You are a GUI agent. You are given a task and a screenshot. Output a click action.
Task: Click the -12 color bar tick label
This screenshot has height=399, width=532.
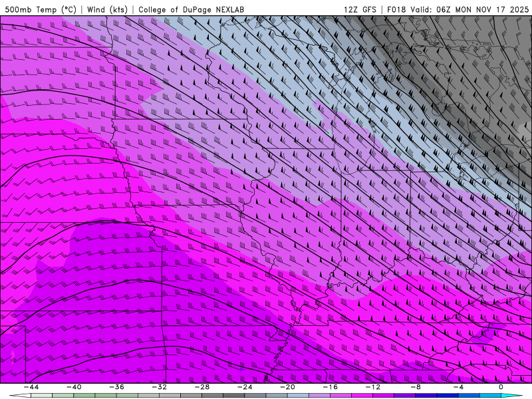[373, 387]
